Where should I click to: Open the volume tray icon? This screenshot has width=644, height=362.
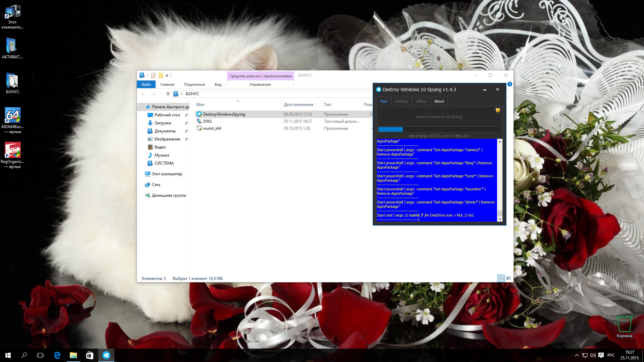pos(593,355)
